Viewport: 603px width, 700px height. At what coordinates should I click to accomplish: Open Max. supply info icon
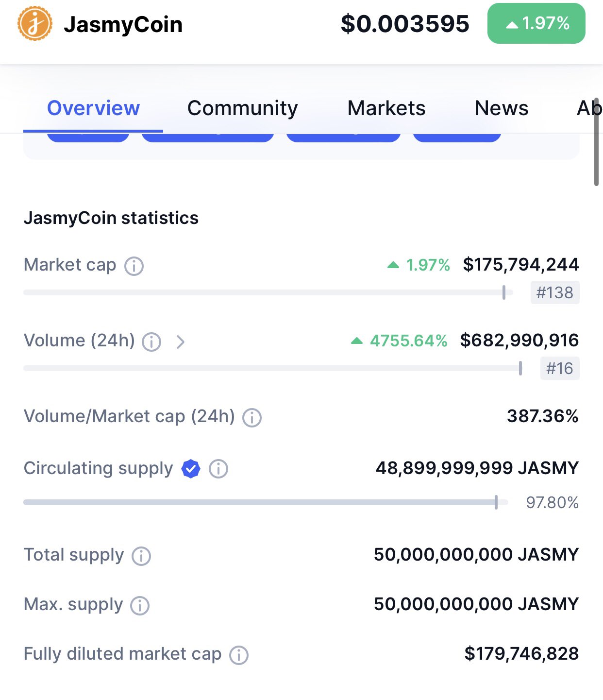point(140,605)
